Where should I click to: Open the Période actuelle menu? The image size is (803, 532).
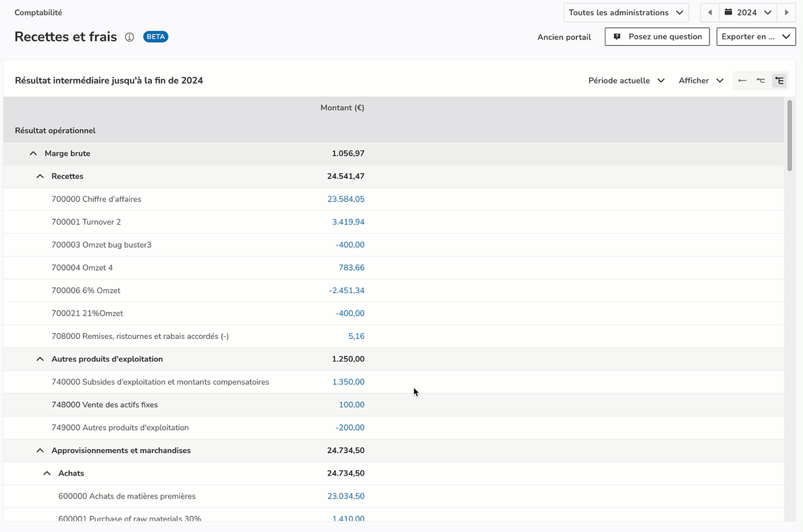tap(626, 81)
